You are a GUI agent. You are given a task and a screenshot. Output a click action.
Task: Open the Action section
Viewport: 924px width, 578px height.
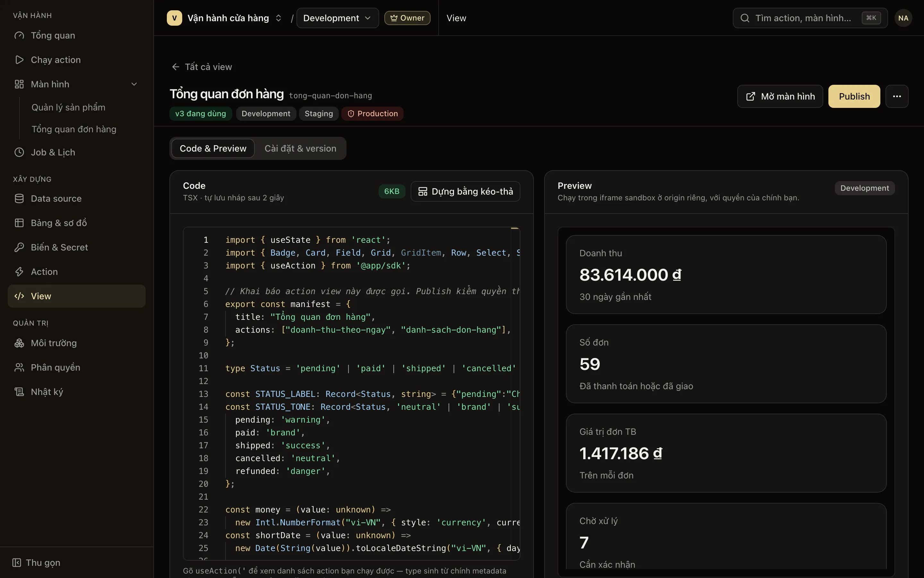coord(76,272)
